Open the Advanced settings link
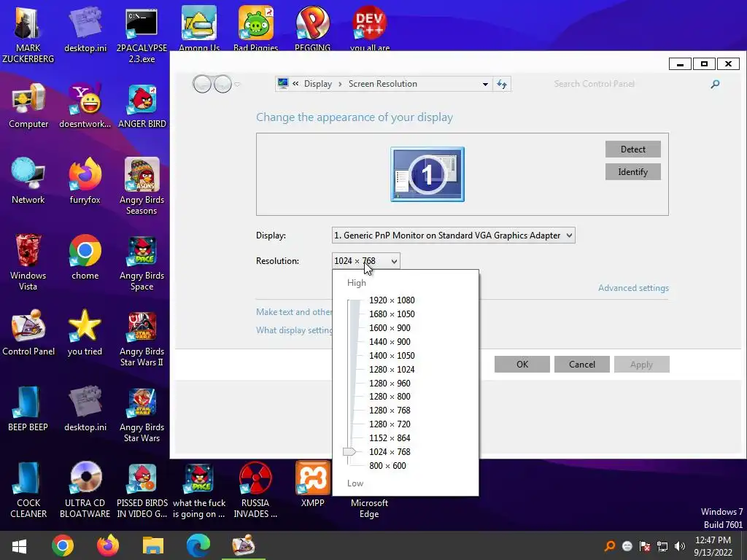This screenshot has height=560, width=747. point(633,287)
